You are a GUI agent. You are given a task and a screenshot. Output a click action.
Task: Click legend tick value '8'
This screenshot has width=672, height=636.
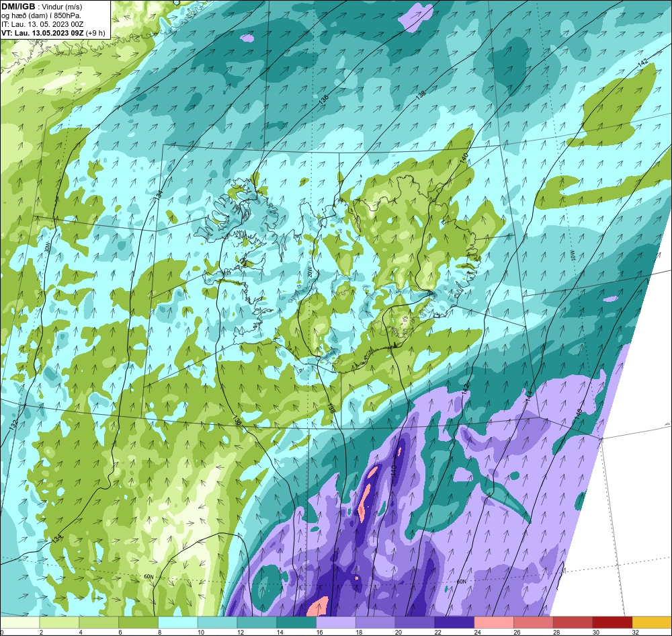159,632
